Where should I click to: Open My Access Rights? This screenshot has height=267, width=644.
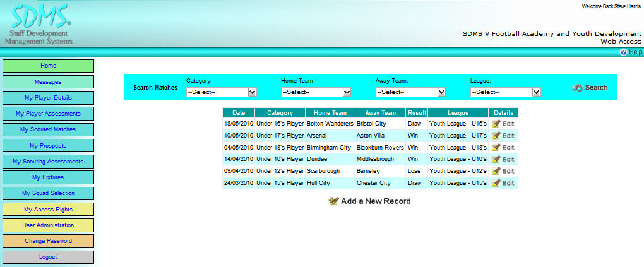coord(48,209)
